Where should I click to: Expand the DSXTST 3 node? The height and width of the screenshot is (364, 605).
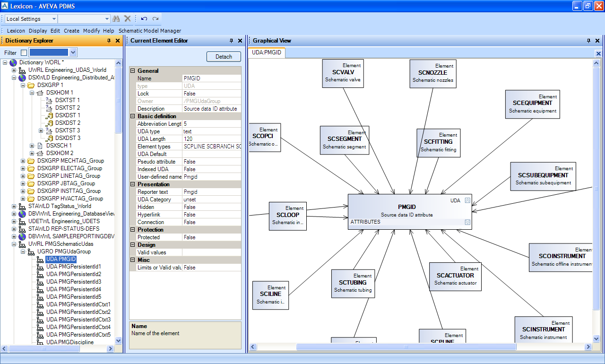[x=41, y=130]
